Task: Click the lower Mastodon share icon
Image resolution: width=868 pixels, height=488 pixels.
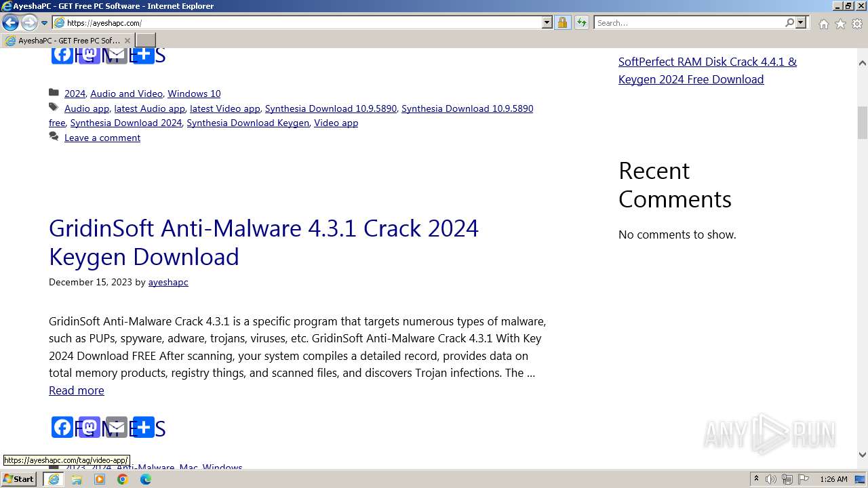Action: point(90,427)
